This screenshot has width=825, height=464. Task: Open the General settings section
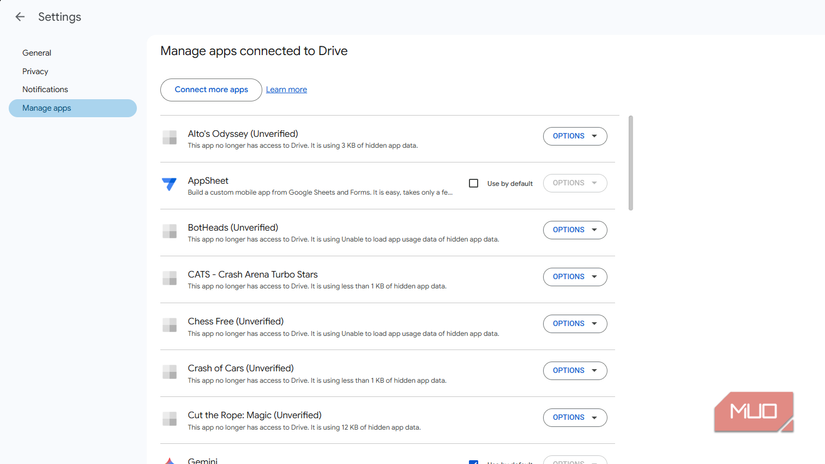pyautogui.click(x=37, y=53)
